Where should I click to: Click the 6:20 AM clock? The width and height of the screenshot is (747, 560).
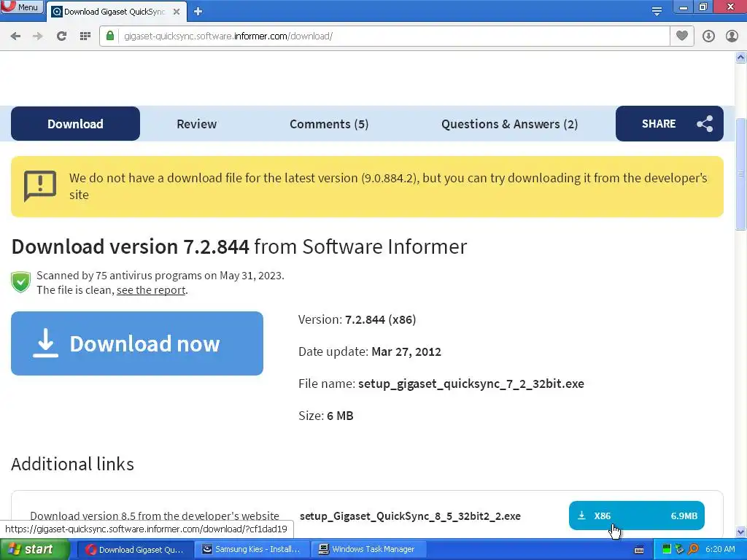pyautogui.click(x=720, y=550)
